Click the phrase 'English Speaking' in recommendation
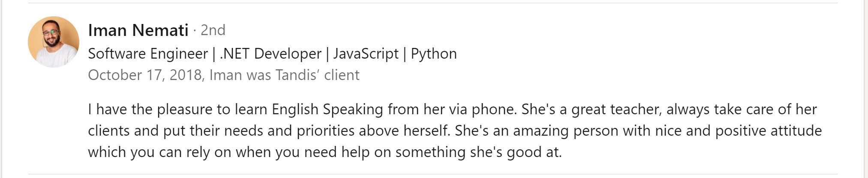The height and width of the screenshot is (178, 868). tap(327, 110)
